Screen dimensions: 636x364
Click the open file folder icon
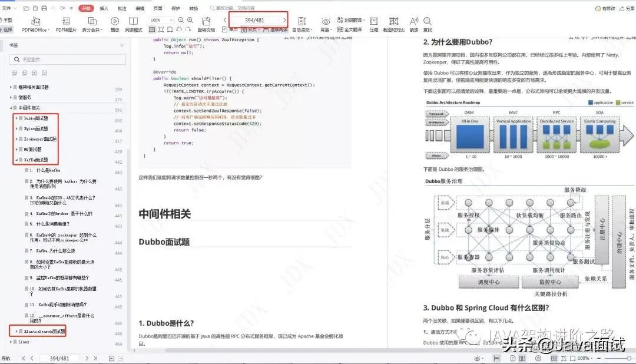pos(26,8)
